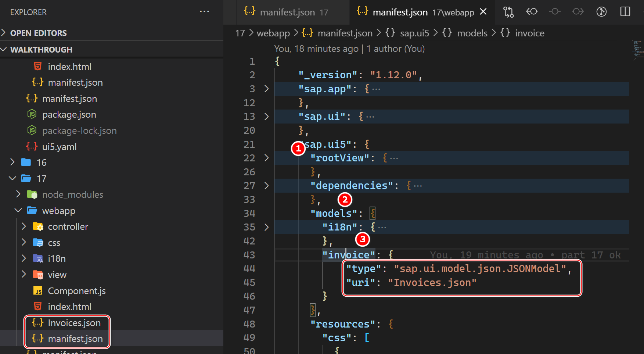Expand the controller folder
Image resolution: width=644 pixels, height=354 pixels.
23,226
